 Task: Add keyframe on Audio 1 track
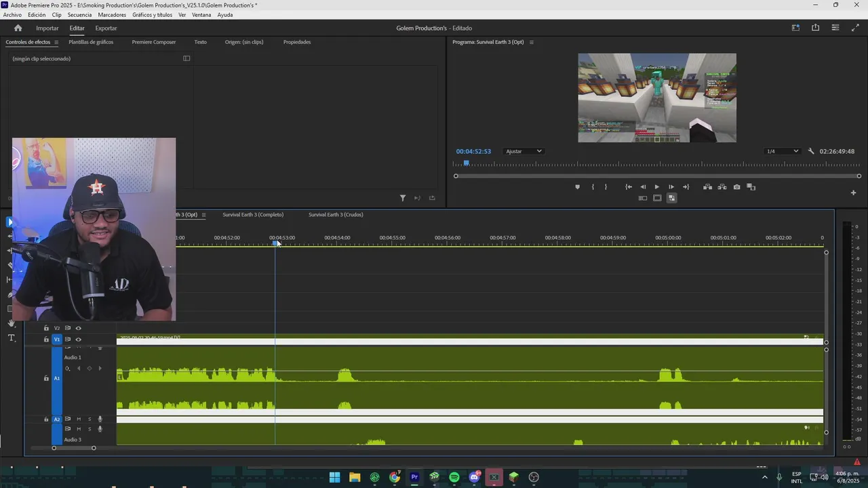(x=89, y=369)
